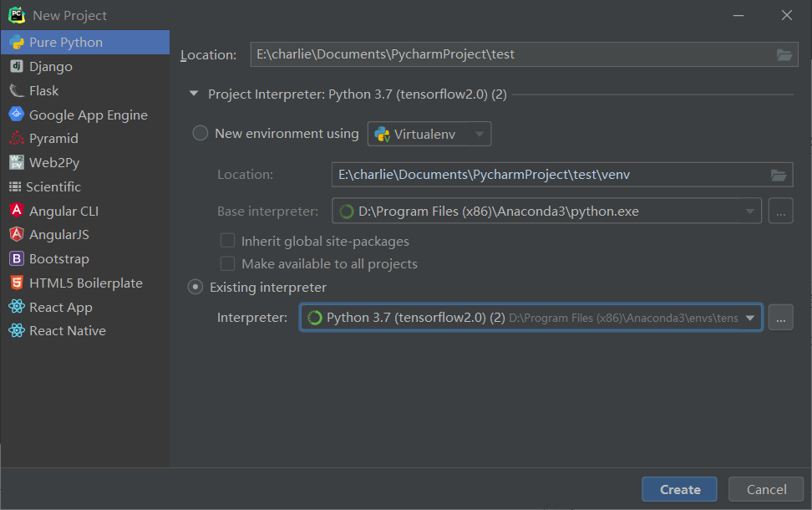Viewport: 812px width, 510px height.
Task: Check Make available to all projects
Action: click(227, 263)
